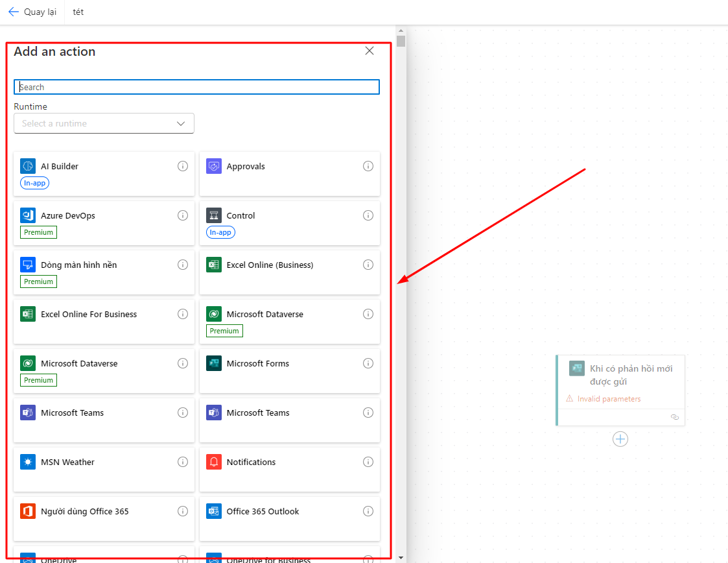
Task: Choose Microsoft Dataverse card beside Microsoft Forms
Action: pyautogui.click(x=104, y=371)
